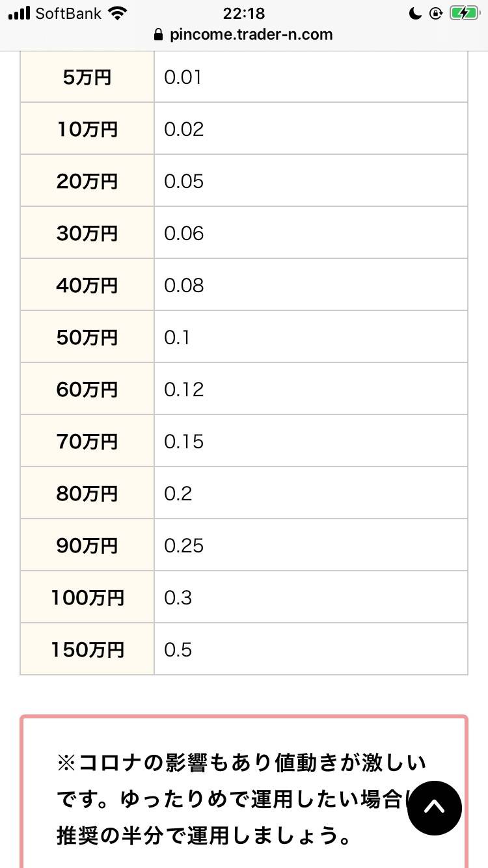This screenshot has height=868, width=488.
Task: Tap the scroll-to-top arrow button
Action: (x=434, y=807)
